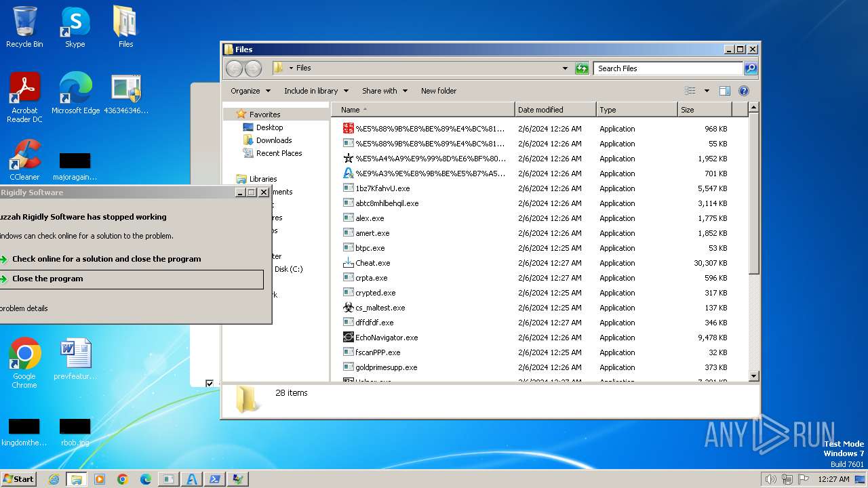
Task: Launch CCleaner from the desktop
Action: pos(24,160)
